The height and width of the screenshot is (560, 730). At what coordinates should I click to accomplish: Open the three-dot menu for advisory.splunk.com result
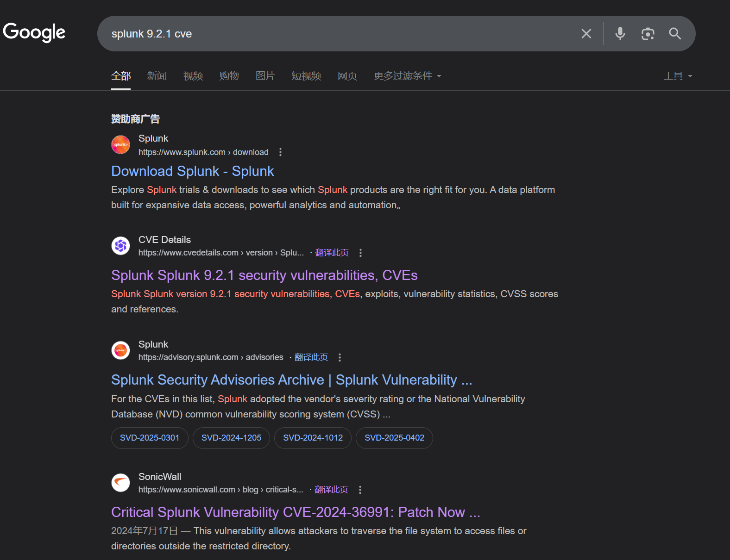340,357
